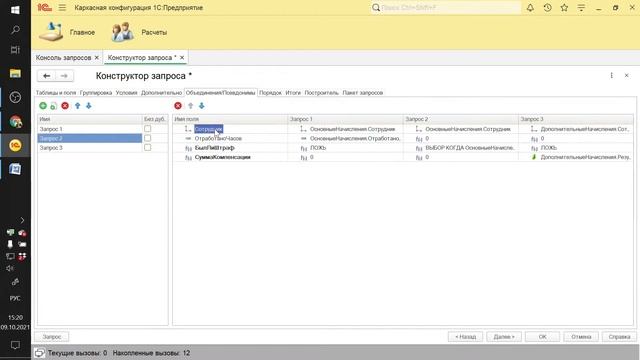The width and height of the screenshot is (640, 360).
Task: Delete the selected alias field via the red cross above the fields table
Action: tap(178, 106)
